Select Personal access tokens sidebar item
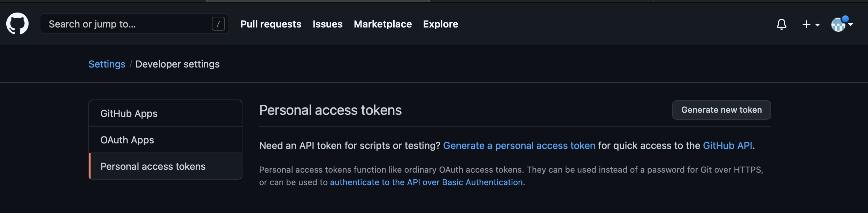The width and height of the screenshot is (868, 213). click(165, 166)
